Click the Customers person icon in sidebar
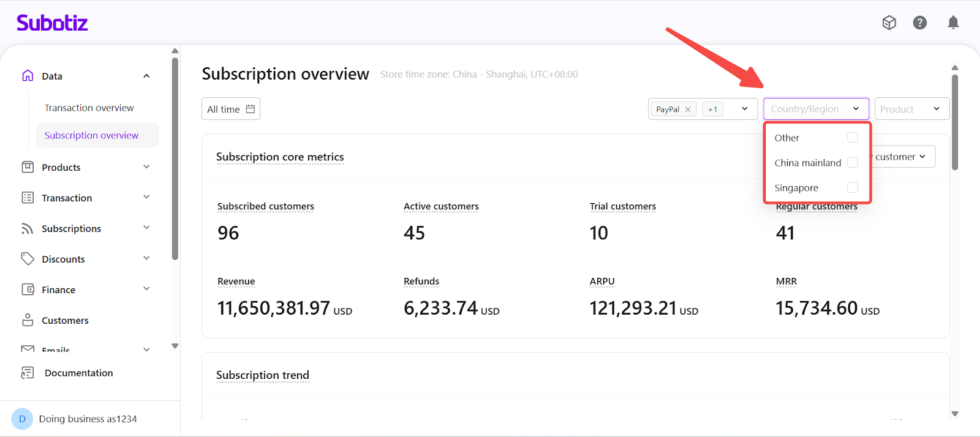This screenshot has height=437, width=980. pyautogui.click(x=28, y=320)
